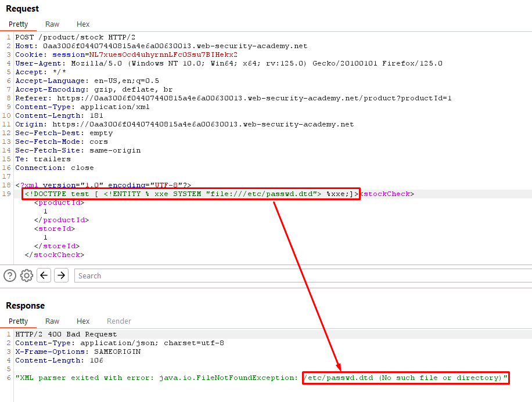
Task: Go to next match with right arrow
Action: pos(62,275)
